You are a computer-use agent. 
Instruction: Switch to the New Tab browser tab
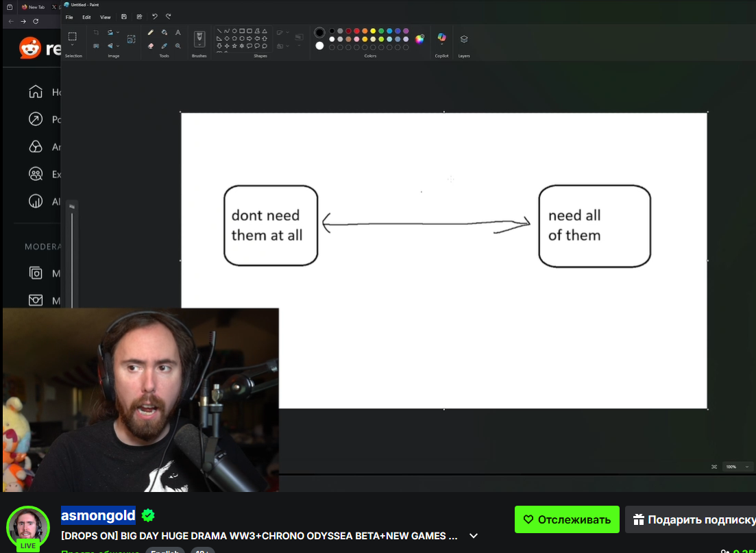click(34, 7)
